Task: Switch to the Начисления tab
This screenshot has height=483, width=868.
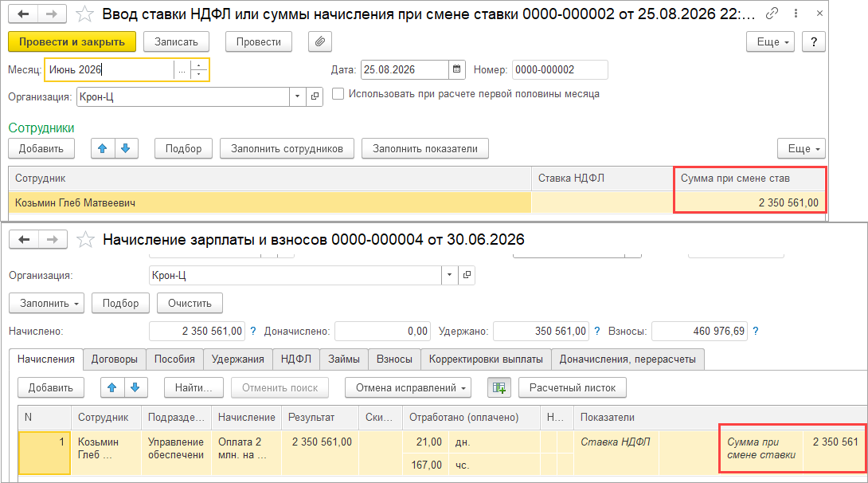Action: coord(46,359)
